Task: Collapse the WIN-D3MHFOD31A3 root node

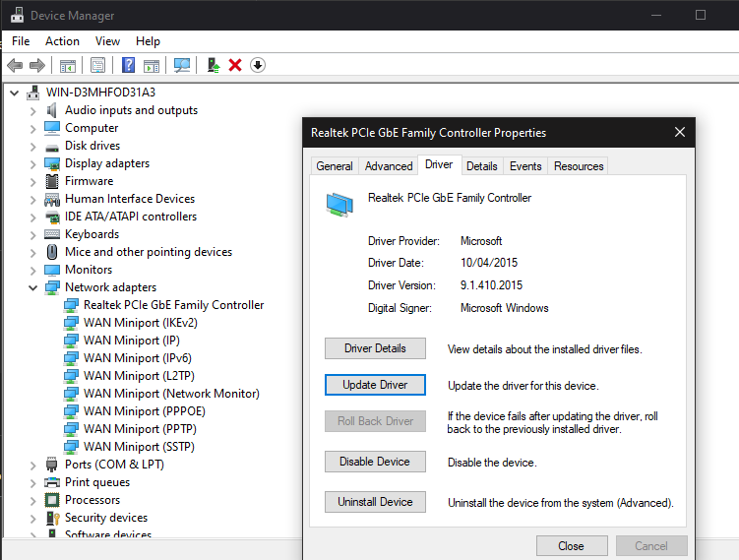Action: [15, 93]
